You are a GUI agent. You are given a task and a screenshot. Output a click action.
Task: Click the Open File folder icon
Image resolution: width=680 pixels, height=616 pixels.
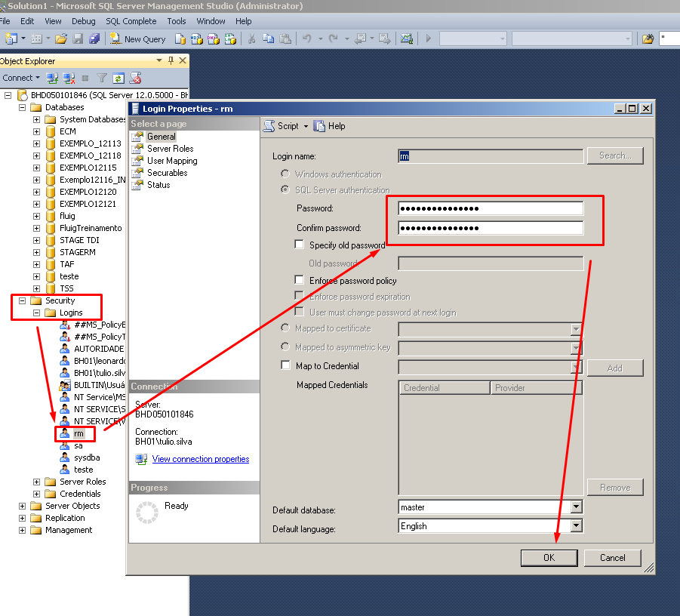click(x=61, y=39)
